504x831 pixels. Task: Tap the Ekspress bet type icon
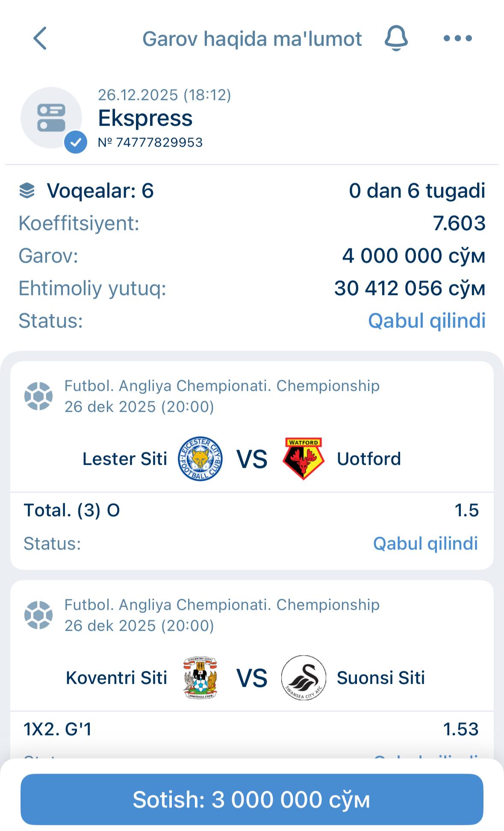tap(52, 118)
